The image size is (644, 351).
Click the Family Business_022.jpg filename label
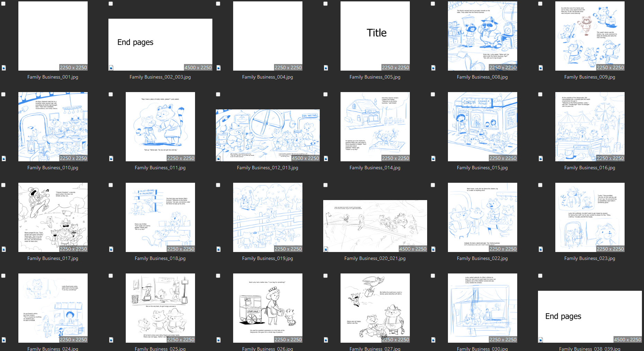click(482, 259)
